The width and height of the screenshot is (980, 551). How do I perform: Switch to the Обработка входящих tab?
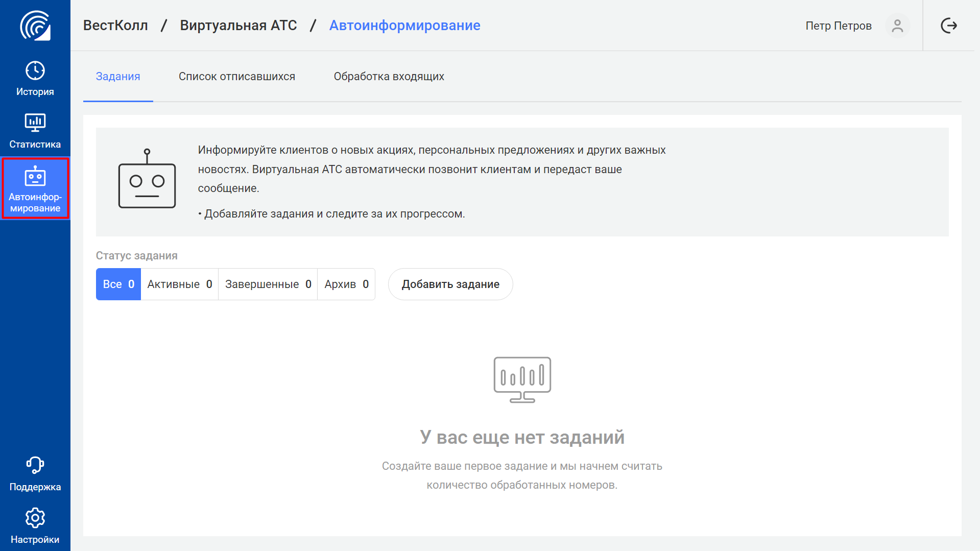[x=389, y=77]
